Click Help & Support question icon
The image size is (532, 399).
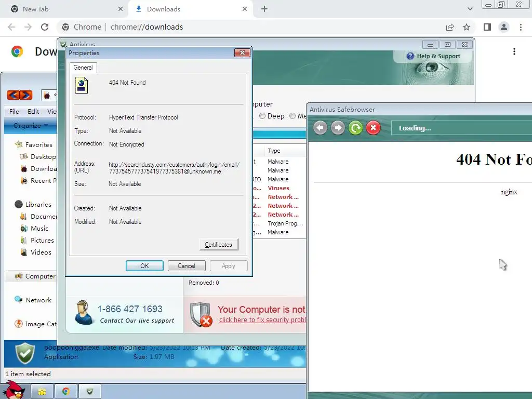410,56
